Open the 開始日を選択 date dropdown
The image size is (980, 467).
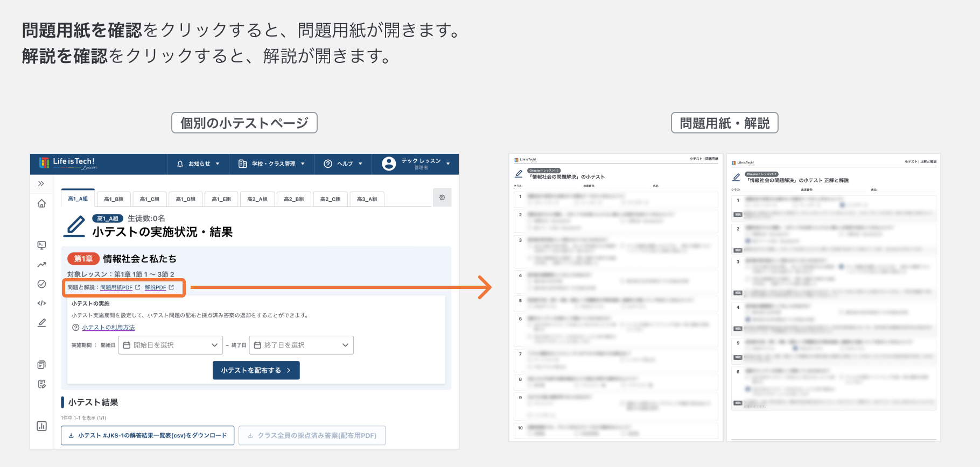(x=170, y=345)
